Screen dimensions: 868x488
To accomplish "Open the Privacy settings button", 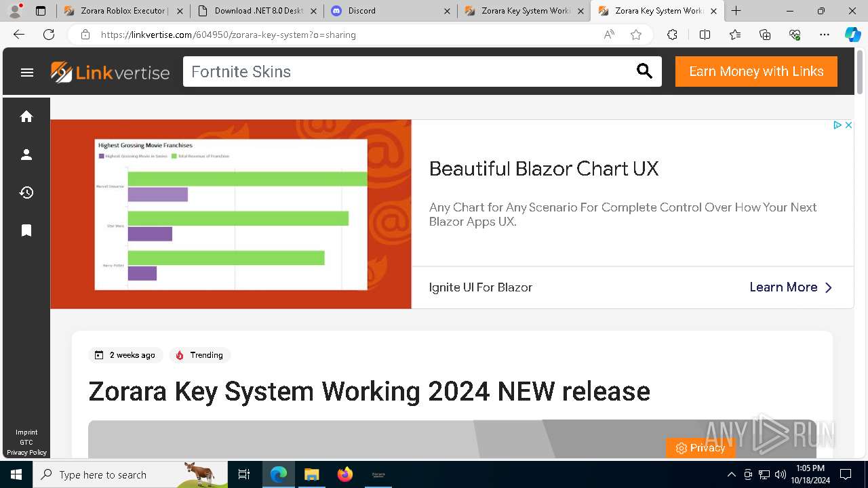I will point(701,448).
